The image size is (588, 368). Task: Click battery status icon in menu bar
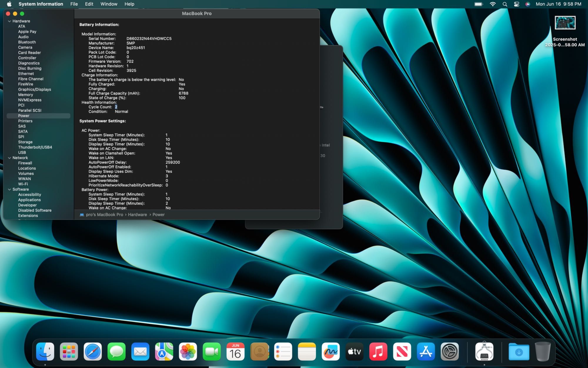[479, 4]
